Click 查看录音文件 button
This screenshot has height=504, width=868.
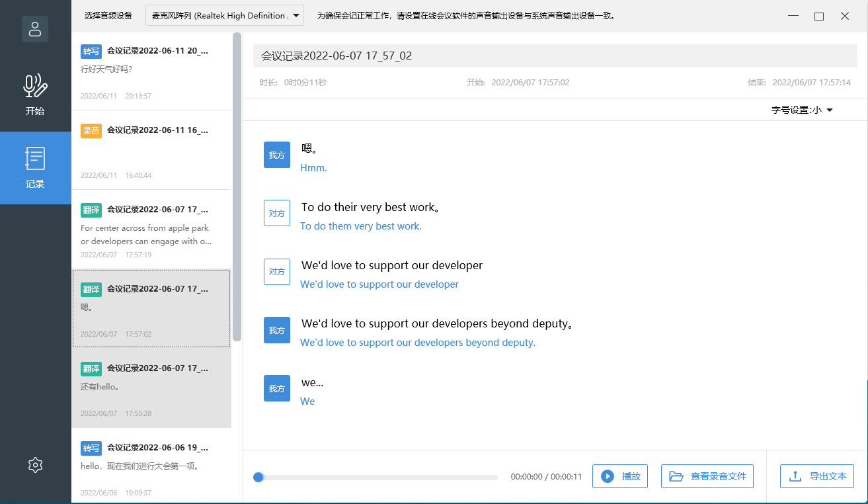[x=707, y=476]
